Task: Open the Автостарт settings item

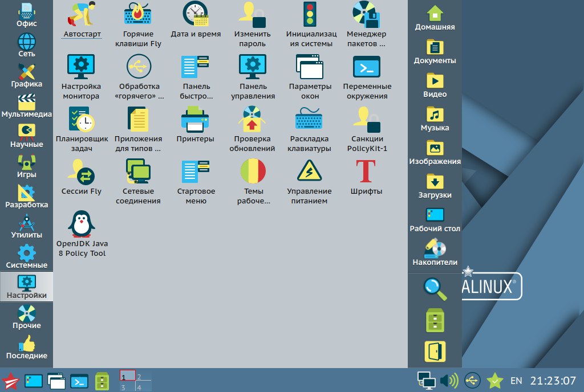Action: (82, 19)
